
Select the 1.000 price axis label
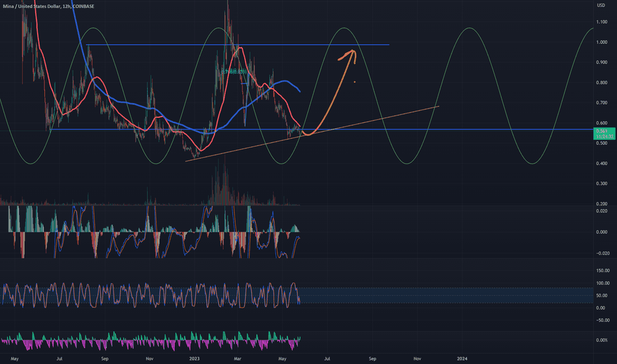click(602, 42)
